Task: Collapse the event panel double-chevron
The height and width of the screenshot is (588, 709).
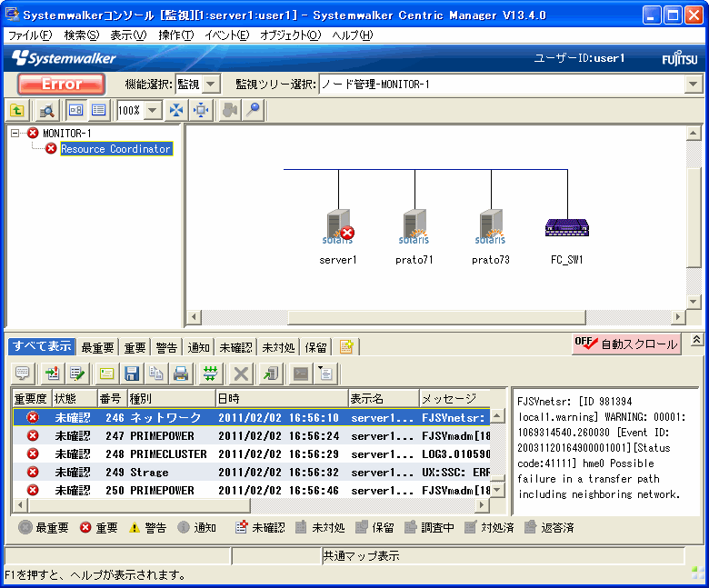Action: (696, 340)
